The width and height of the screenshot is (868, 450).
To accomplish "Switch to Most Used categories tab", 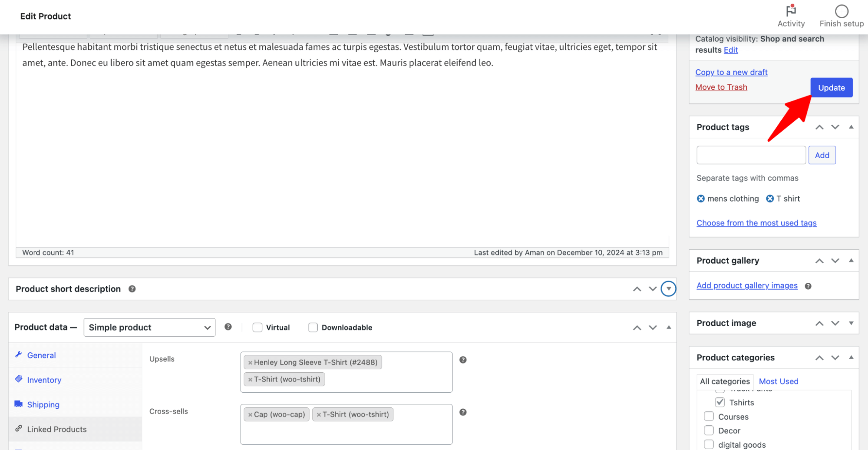I will [x=779, y=381].
